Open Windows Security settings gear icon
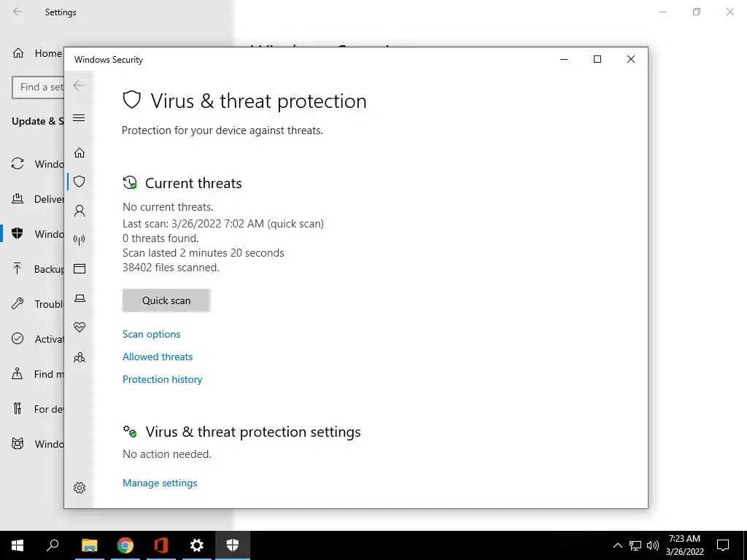 (80, 488)
